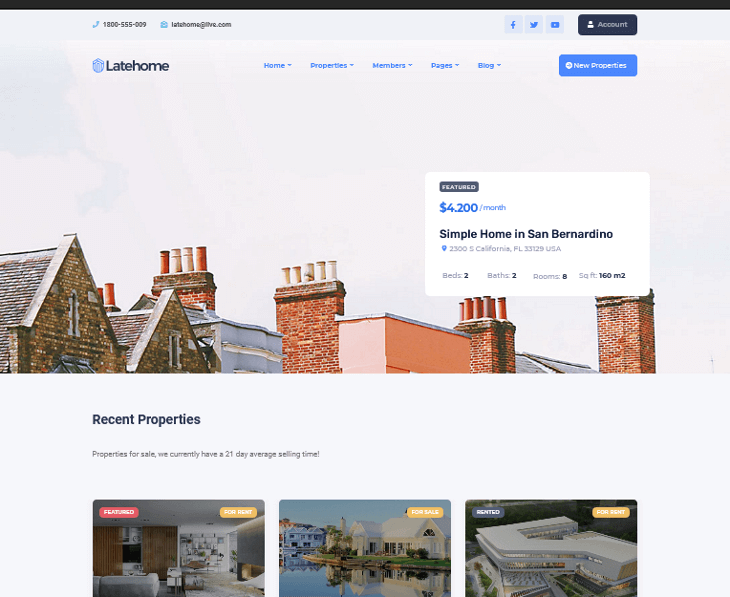
Task: Click the envelope icon beside the email address
Action: tap(164, 24)
